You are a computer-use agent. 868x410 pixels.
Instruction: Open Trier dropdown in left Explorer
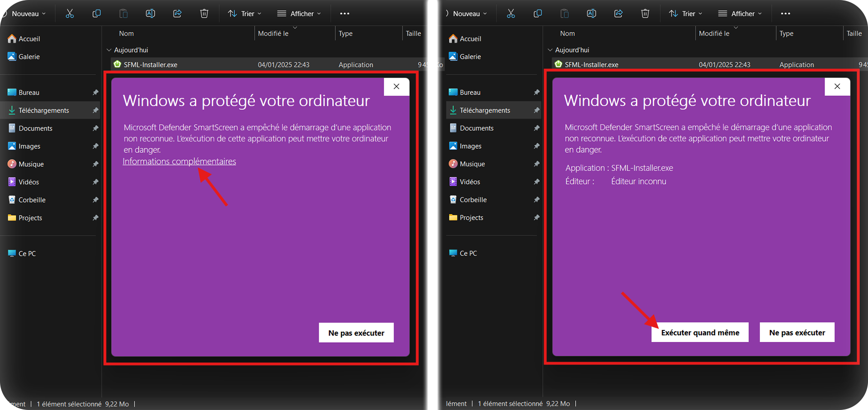(245, 14)
